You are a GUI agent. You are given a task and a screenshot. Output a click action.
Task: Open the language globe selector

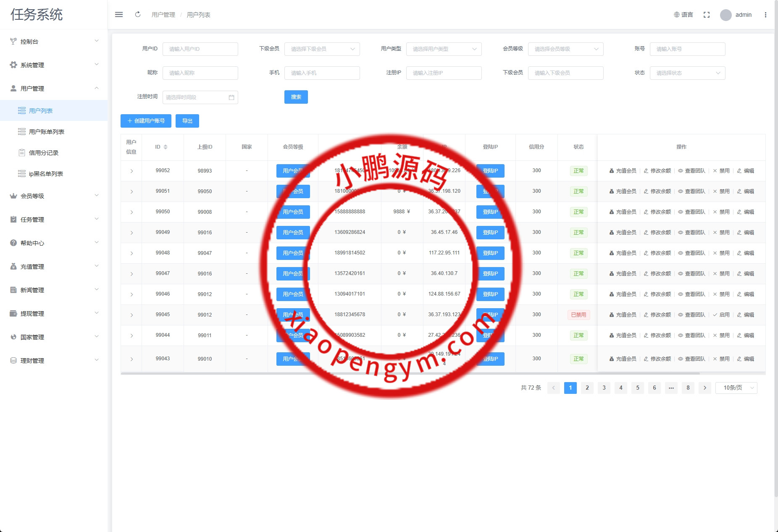[683, 15]
